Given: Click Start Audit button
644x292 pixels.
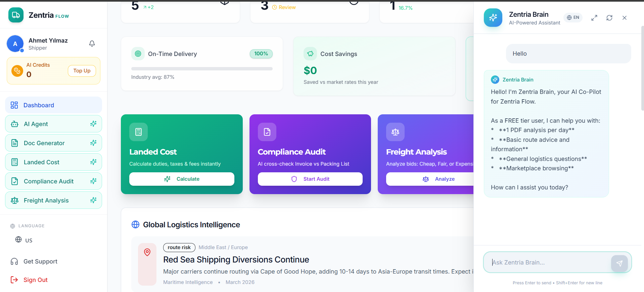Looking at the screenshot, I should pyautogui.click(x=310, y=179).
